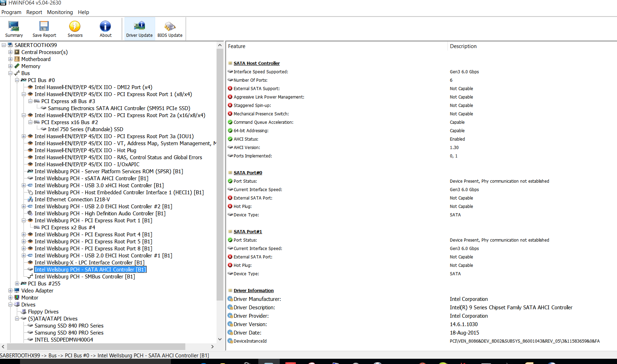The image size is (617, 364).
Task: Select LPC Interface Controller [B1] entry
Action: (x=89, y=262)
